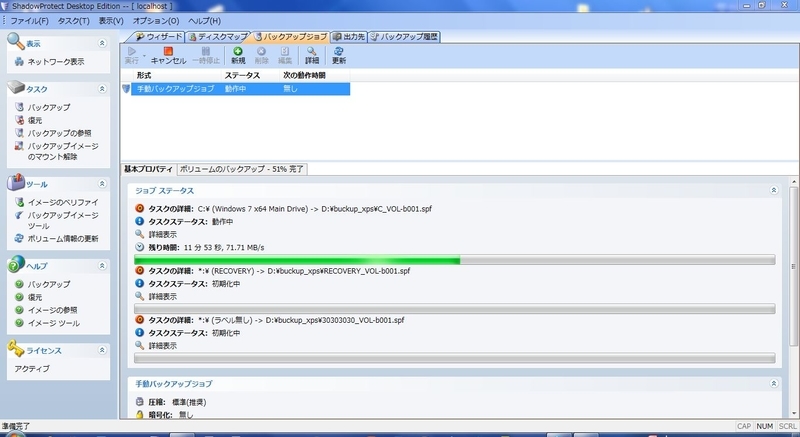
Task: Switch to the バックアップジョブ tab
Action: coord(290,37)
